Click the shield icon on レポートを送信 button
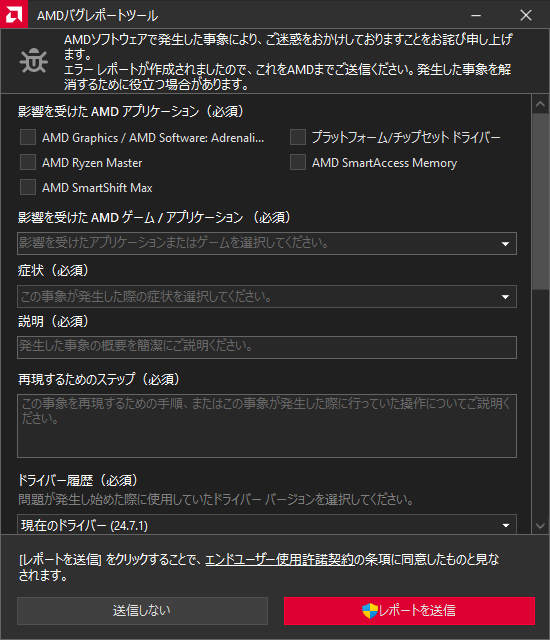Screen dimensions: 550x640 coord(370,611)
